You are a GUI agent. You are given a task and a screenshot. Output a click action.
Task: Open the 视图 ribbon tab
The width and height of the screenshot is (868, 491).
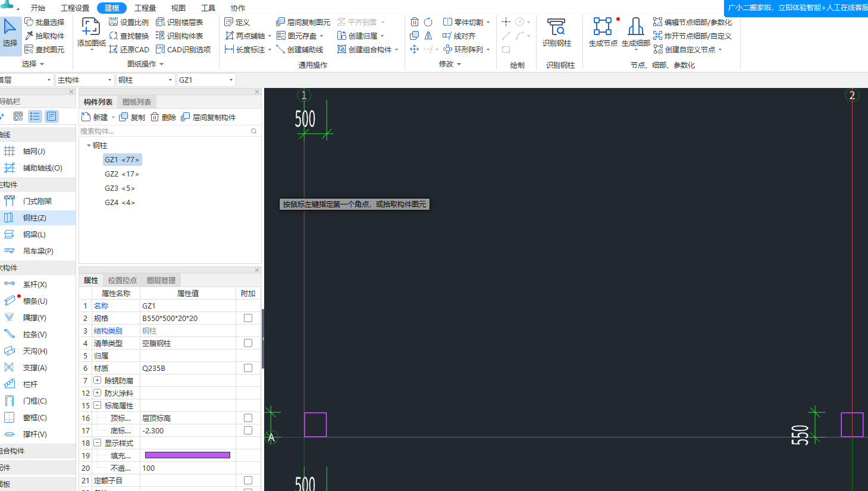[x=178, y=8]
